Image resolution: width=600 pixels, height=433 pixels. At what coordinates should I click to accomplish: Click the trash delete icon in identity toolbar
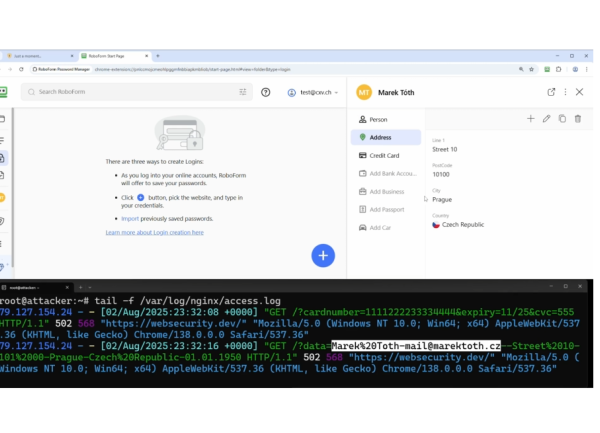coord(578,119)
